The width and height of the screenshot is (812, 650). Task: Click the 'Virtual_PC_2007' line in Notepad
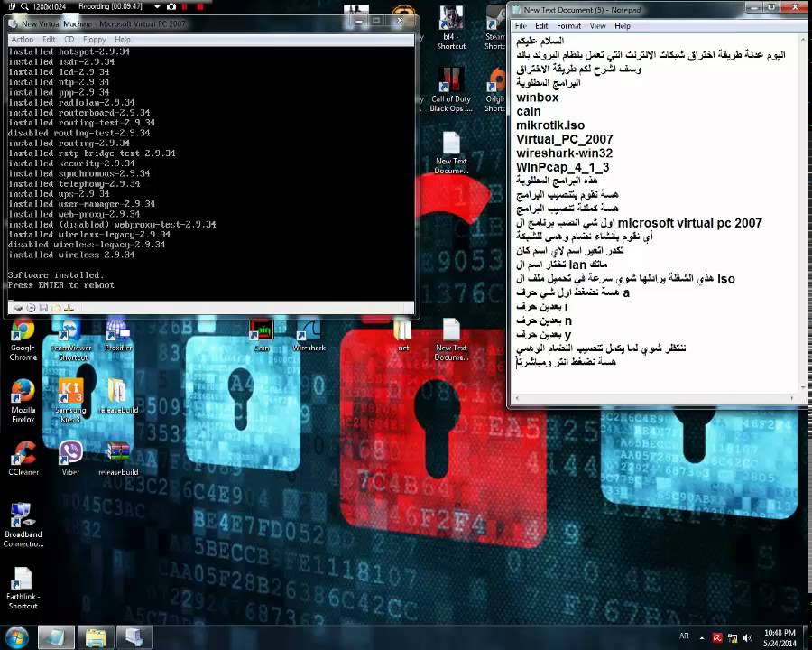tap(565, 139)
